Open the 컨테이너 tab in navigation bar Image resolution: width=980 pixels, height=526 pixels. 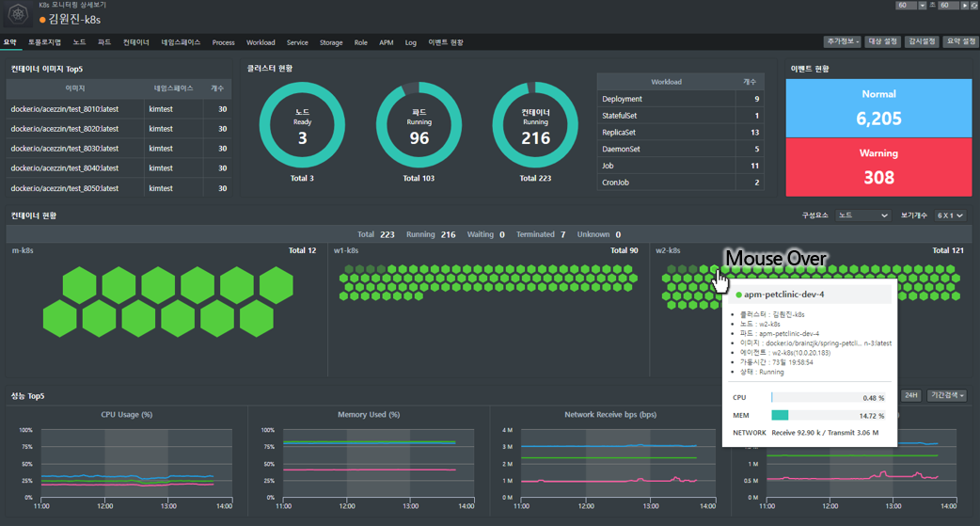tap(136, 42)
